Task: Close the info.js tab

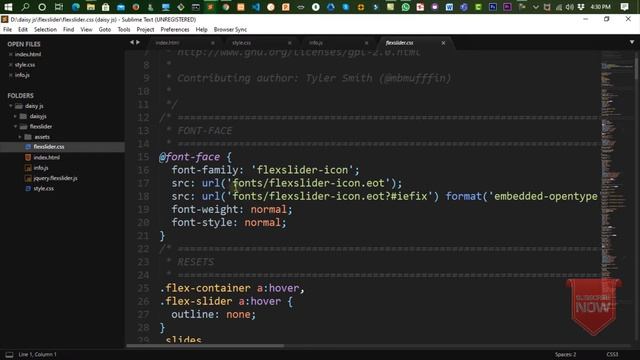Action: point(366,43)
